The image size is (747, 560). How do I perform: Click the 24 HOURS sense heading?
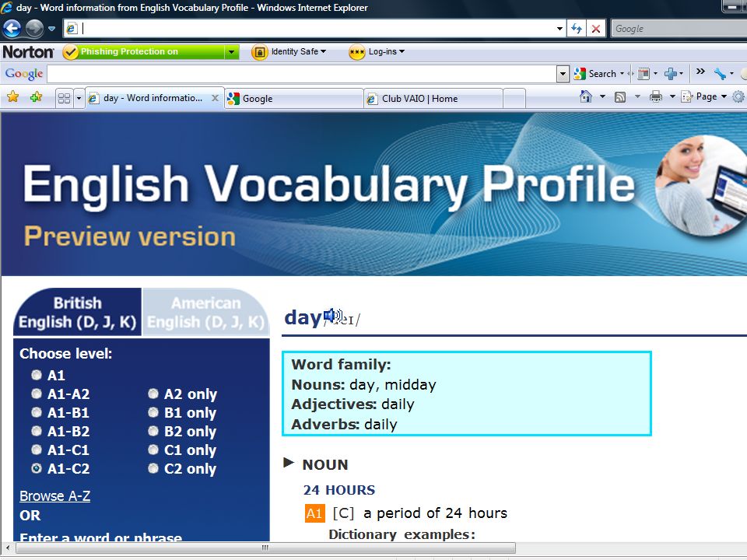[x=339, y=490]
